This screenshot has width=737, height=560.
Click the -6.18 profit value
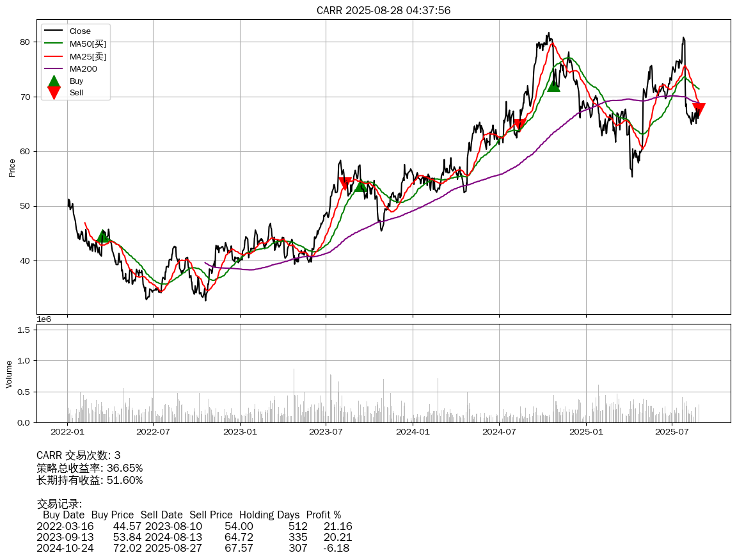[x=336, y=548]
